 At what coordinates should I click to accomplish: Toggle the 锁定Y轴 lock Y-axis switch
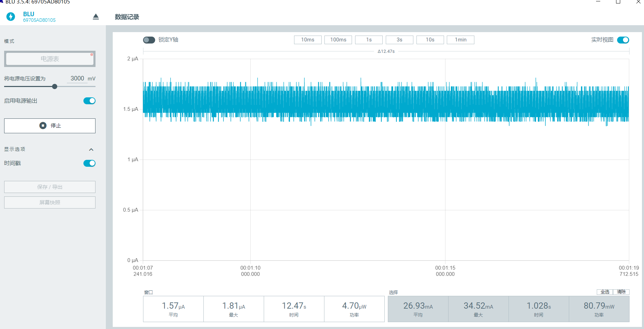pyautogui.click(x=149, y=40)
